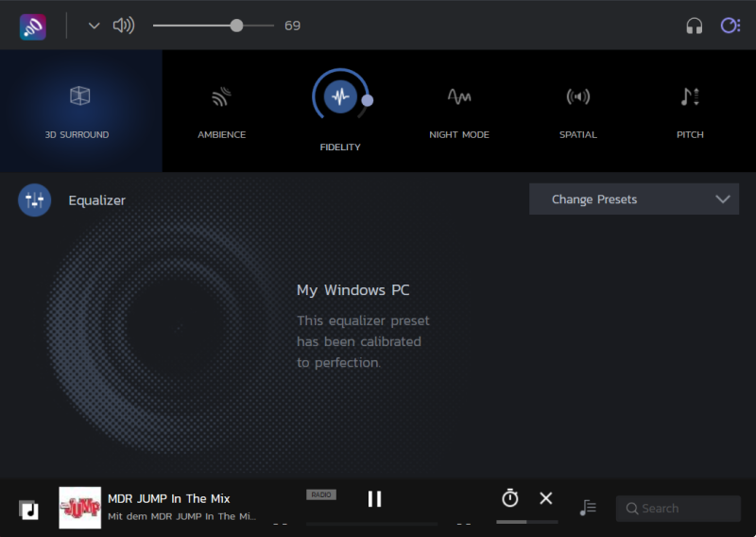Toggle the Fidelity effect button

340,96
